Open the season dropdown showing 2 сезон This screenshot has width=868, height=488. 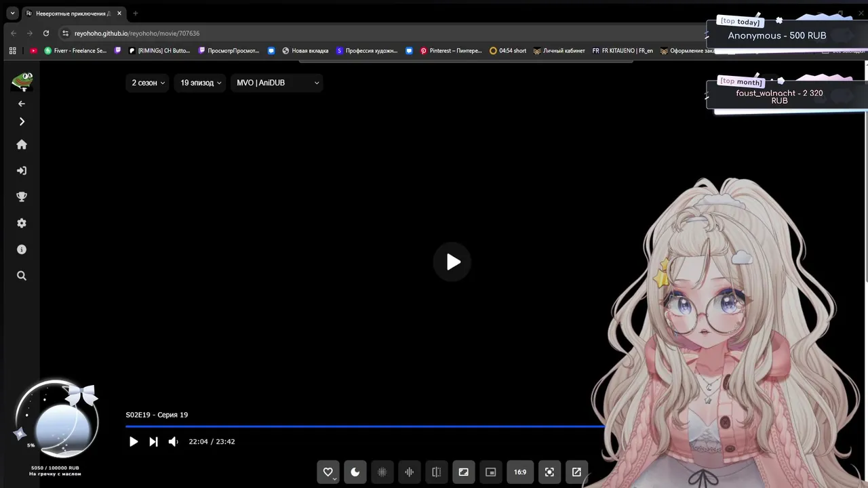tap(147, 83)
